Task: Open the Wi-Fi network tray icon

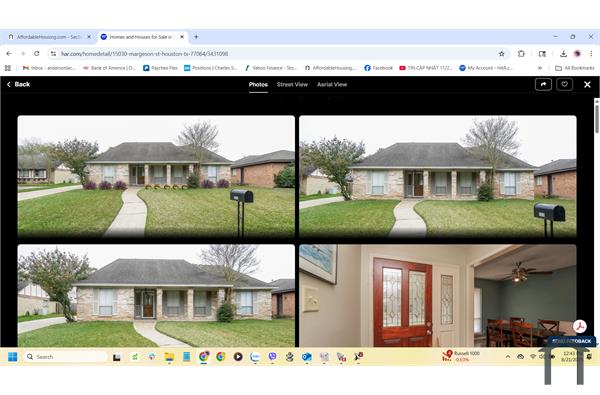Action: [x=533, y=357]
